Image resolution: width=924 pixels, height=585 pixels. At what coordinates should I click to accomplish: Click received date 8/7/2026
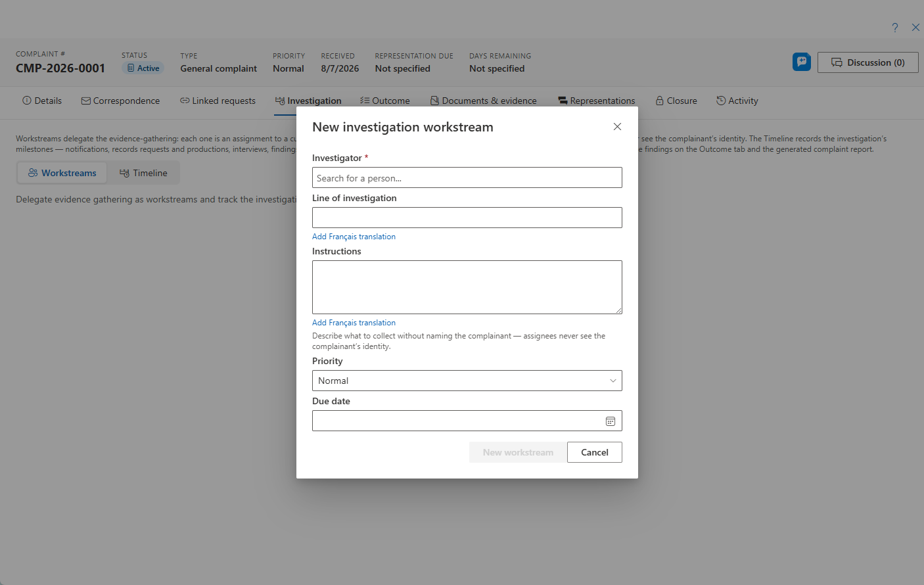coord(340,68)
